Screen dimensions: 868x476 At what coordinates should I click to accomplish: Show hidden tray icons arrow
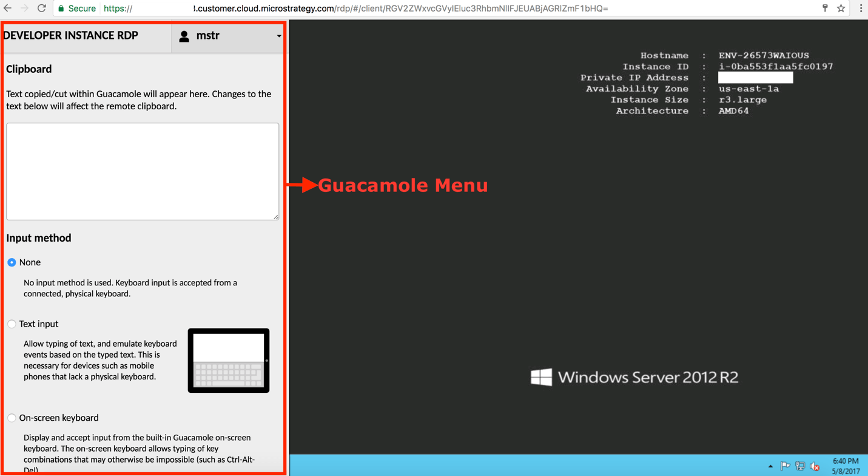[770, 466]
